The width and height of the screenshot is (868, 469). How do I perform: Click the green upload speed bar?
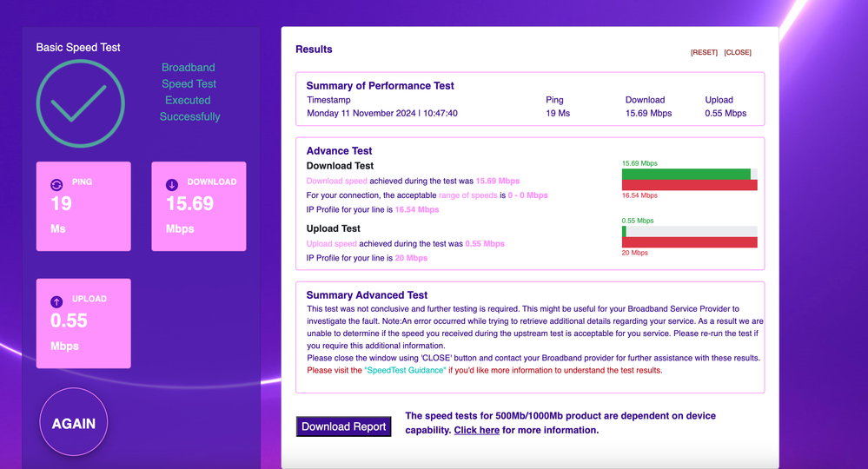624,231
